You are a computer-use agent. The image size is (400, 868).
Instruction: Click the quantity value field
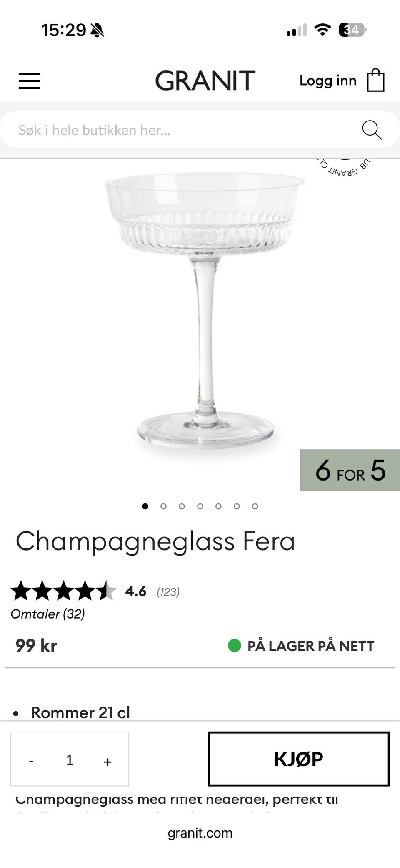click(x=70, y=760)
